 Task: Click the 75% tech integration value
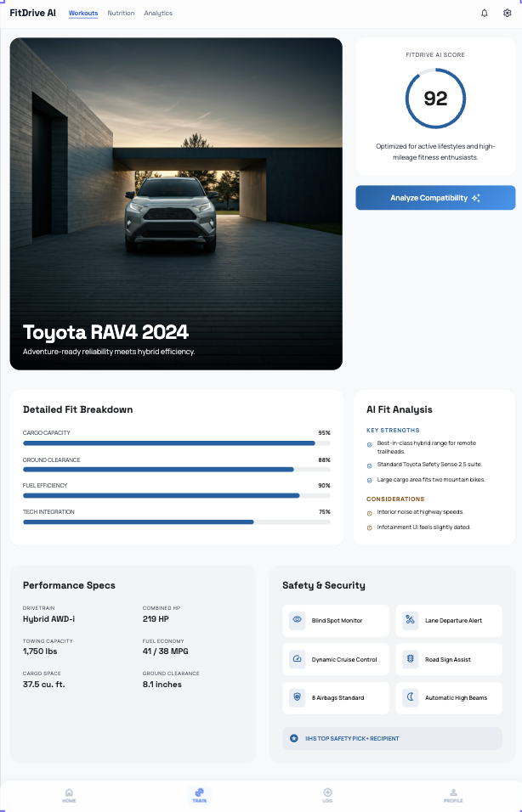pos(324,511)
